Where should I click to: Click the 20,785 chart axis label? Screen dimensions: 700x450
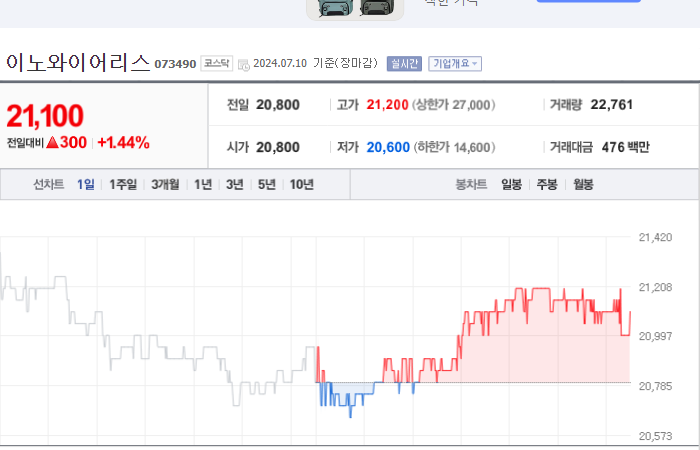point(655,386)
